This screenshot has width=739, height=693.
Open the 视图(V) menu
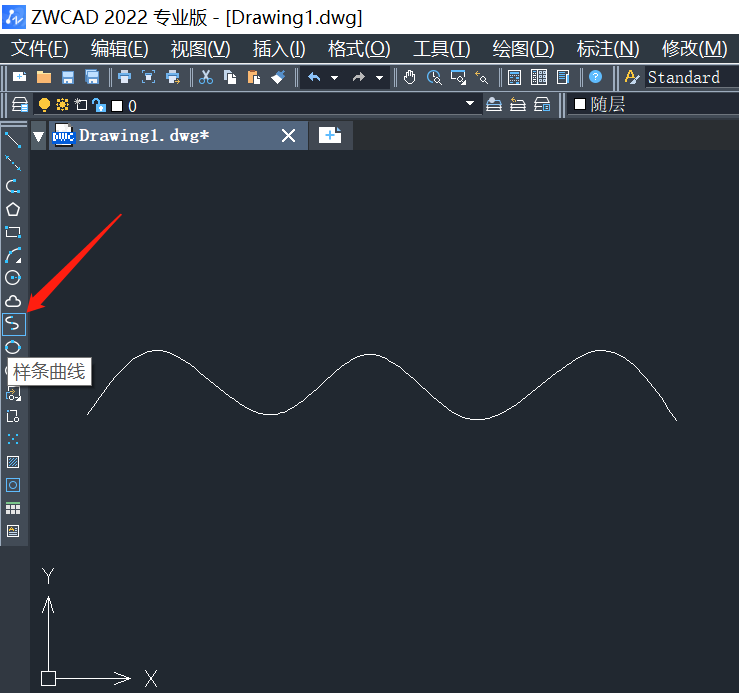click(201, 49)
